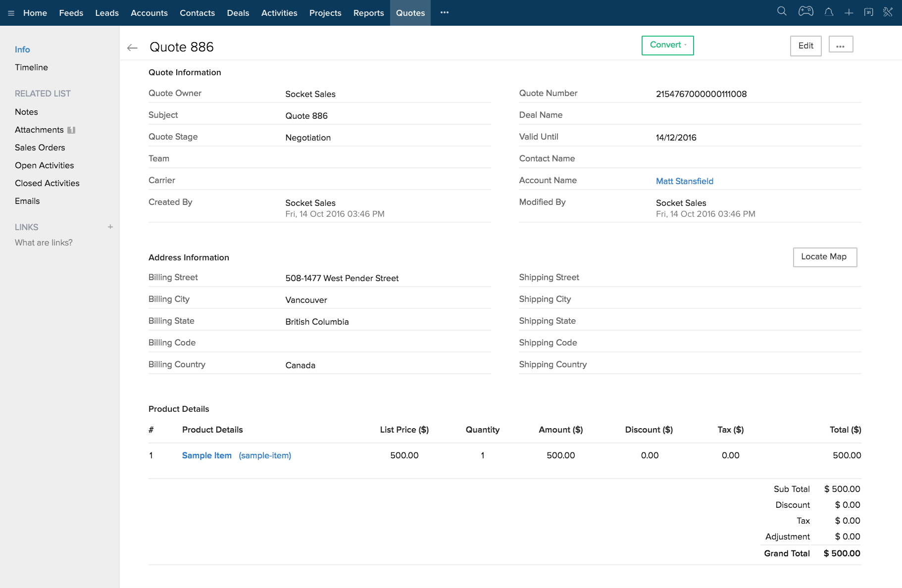Select the Quotes tab

point(410,13)
